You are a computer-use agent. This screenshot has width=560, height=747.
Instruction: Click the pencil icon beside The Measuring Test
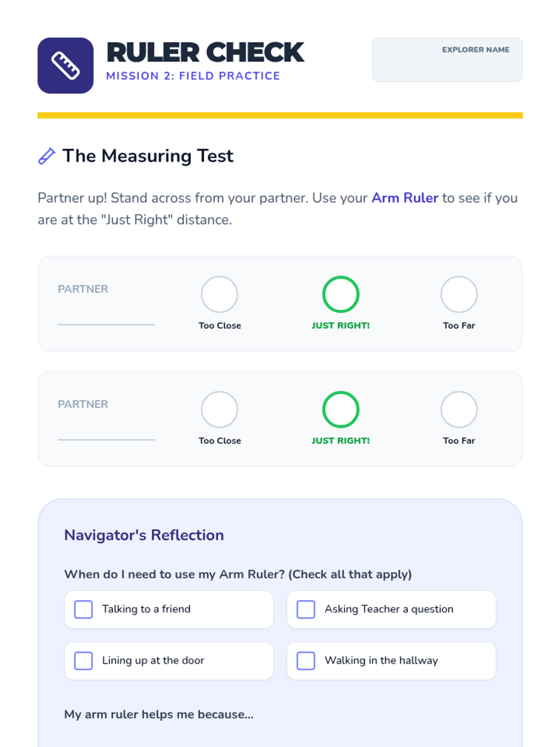coord(47,156)
